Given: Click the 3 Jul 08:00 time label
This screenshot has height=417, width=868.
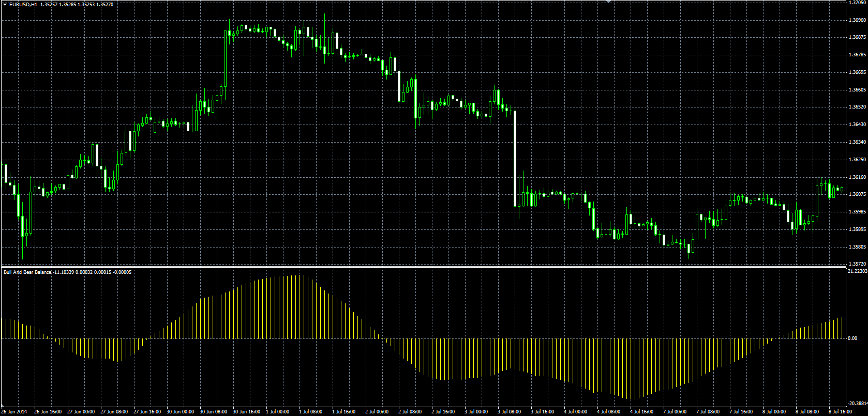Looking at the screenshot, I should pyautogui.click(x=510, y=412).
